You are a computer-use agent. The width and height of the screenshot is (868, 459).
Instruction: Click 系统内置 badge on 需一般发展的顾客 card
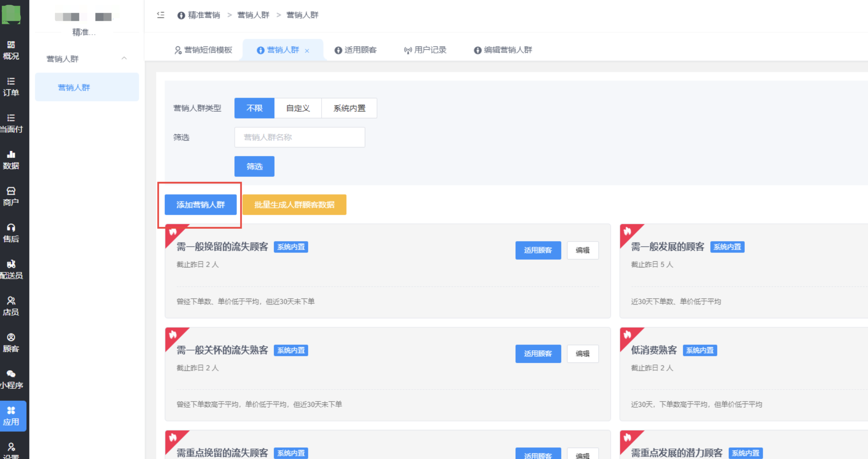(x=727, y=247)
